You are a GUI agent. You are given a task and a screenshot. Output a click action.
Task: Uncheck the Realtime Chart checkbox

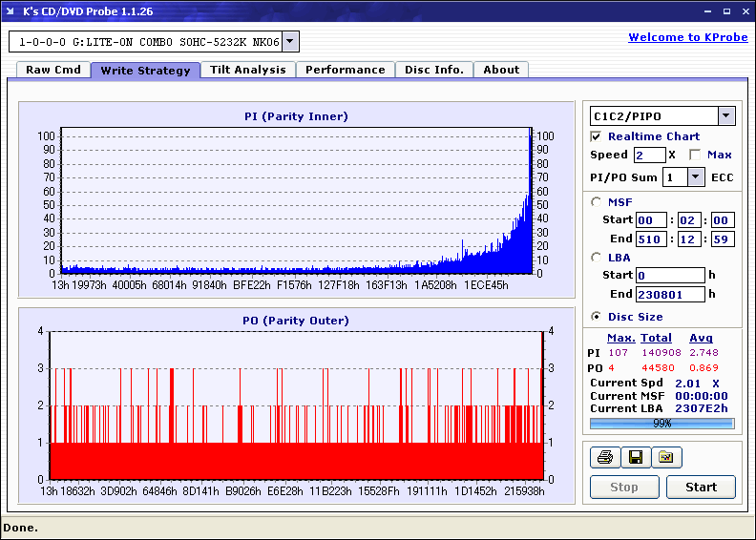[x=597, y=136]
